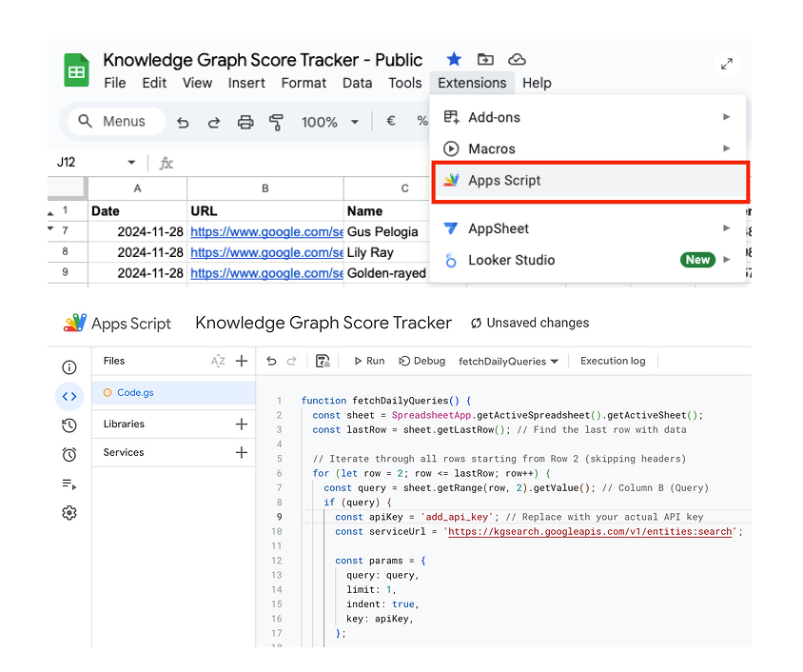Viewport: 803px width, 672px height.
Task: Open the Google link in Golden-rayed row
Action: 266,273
